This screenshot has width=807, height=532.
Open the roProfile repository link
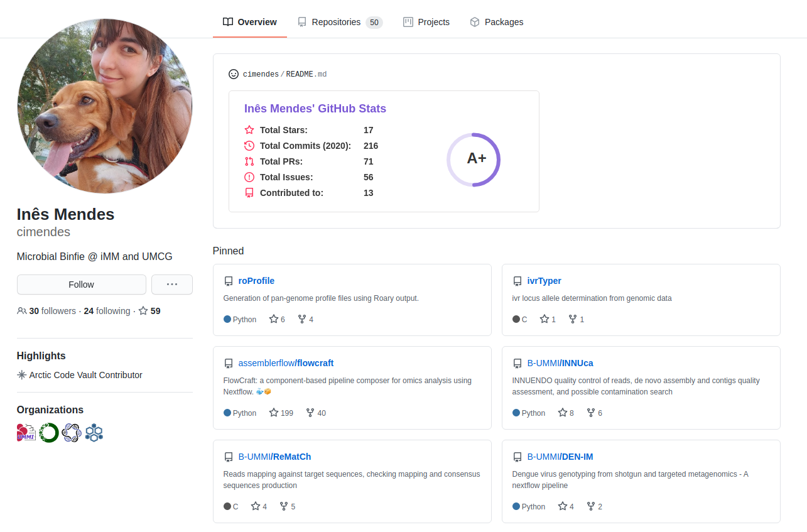pyautogui.click(x=256, y=281)
